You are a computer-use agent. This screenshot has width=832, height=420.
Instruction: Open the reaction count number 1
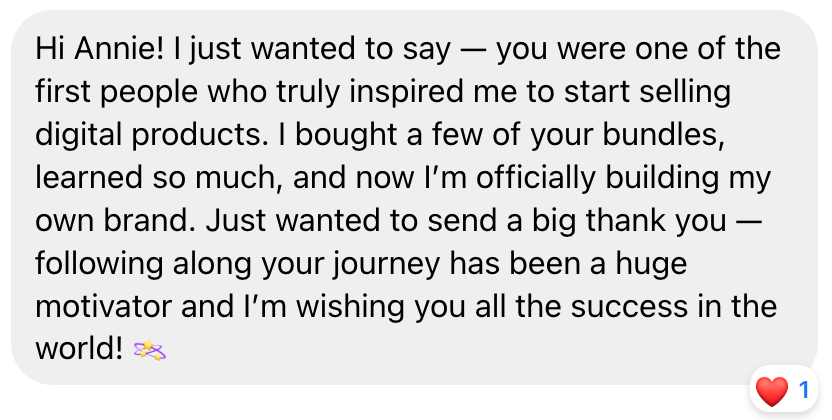point(804,390)
